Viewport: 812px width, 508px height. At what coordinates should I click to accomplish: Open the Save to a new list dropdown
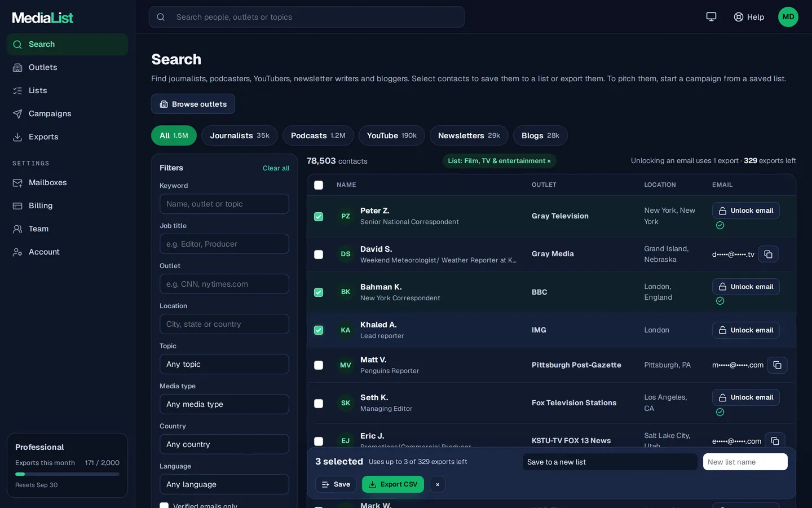[x=610, y=462]
